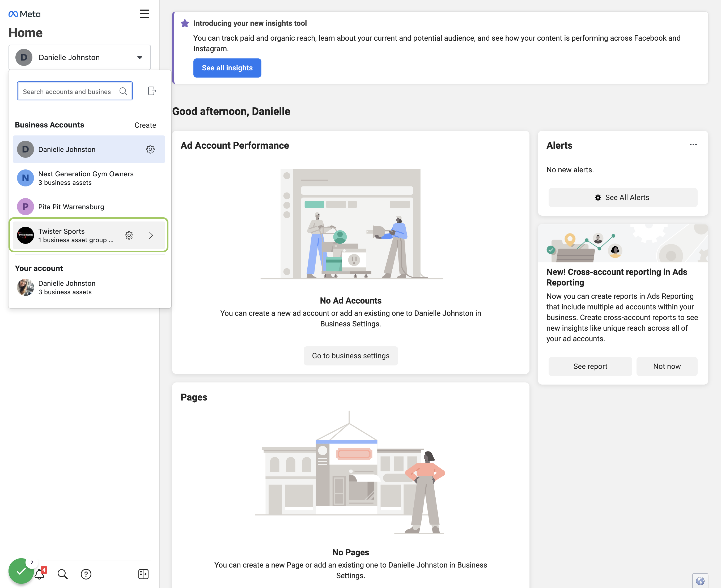
Task: Click the No new alerts text
Action: [570, 170]
